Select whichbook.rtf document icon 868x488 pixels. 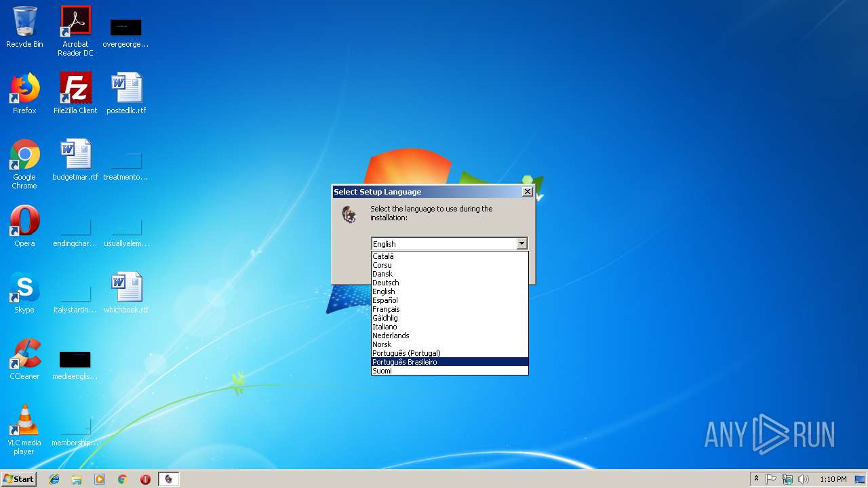click(126, 293)
